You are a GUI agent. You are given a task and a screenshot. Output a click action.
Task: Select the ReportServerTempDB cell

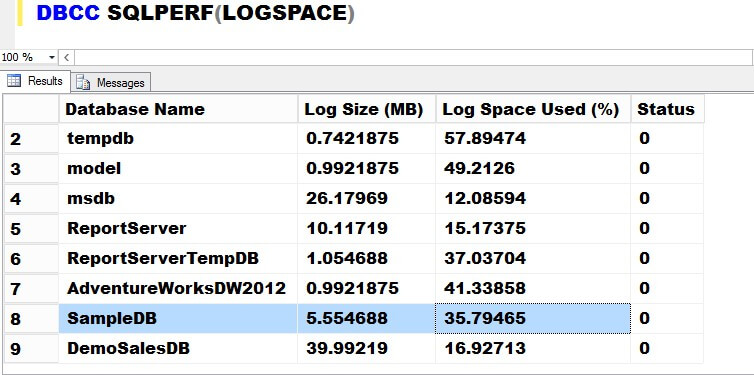[x=178, y=259]
